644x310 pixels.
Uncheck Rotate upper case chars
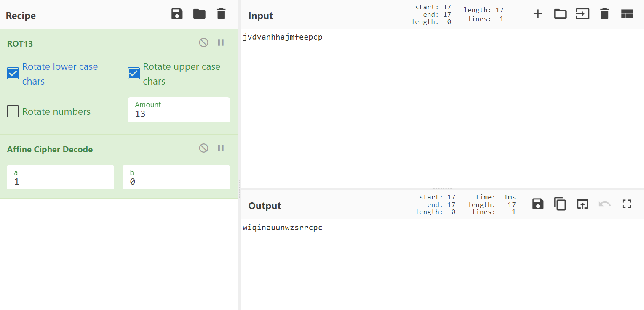pyautogui.click(x=134, y=74)
